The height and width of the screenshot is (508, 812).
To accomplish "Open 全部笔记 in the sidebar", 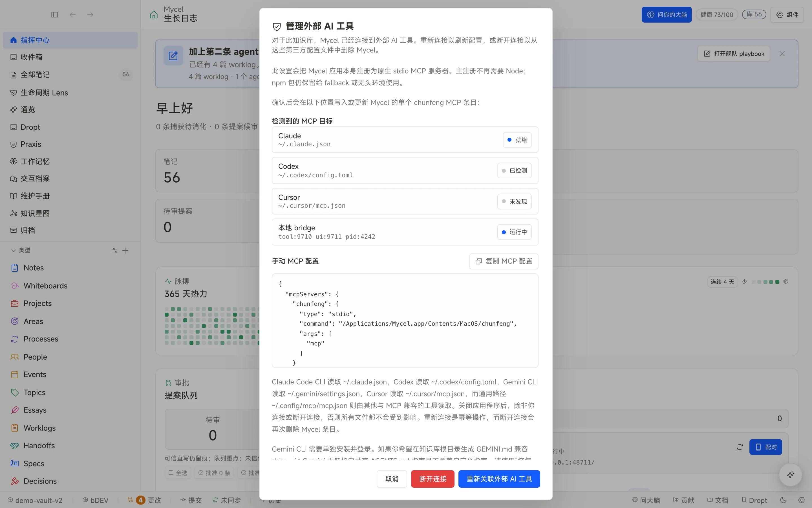I will (x=70, y=75).
